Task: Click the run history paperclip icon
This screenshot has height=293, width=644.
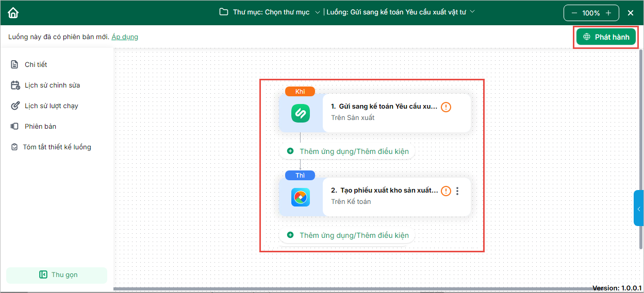Action: pos(14,106)
